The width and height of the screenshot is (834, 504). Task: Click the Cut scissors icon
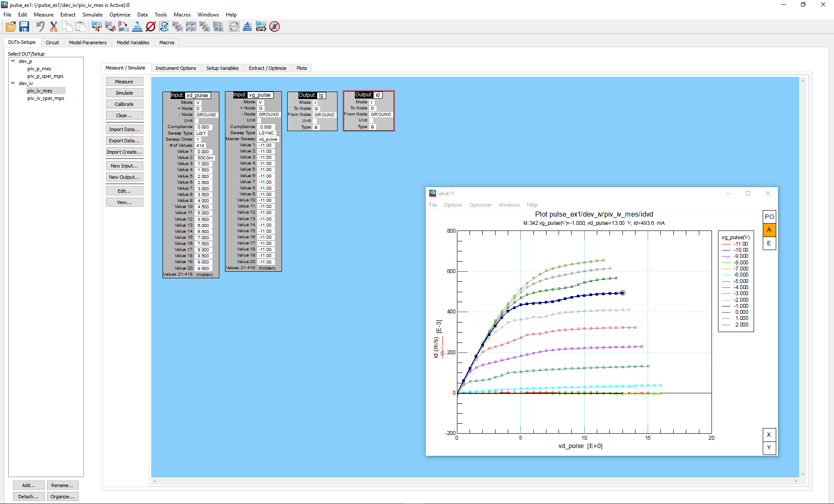54,27
